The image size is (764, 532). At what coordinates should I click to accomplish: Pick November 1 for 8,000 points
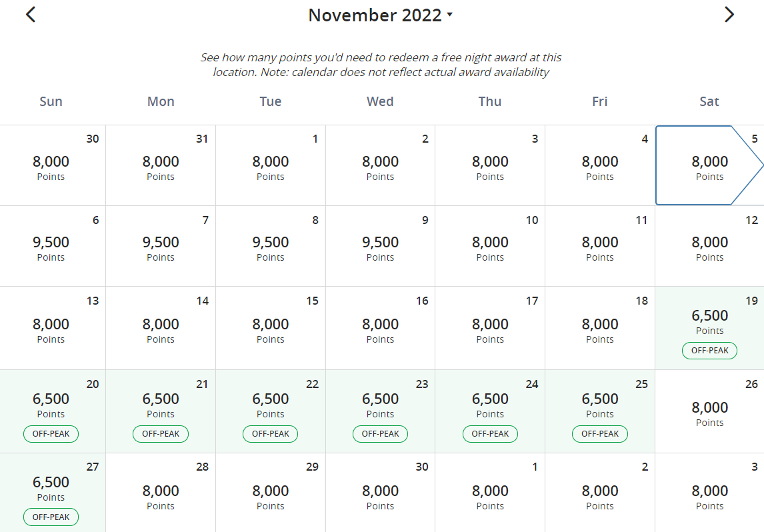(x=270, y=166)
